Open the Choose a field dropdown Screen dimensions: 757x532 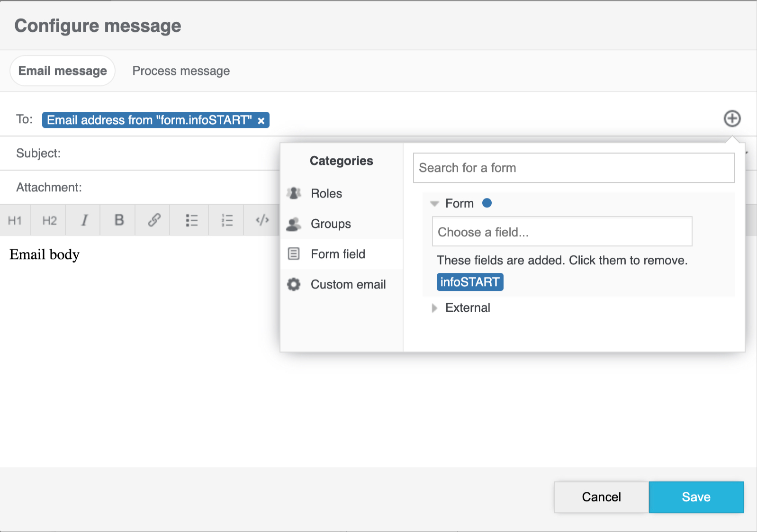[x=561, y=232]
